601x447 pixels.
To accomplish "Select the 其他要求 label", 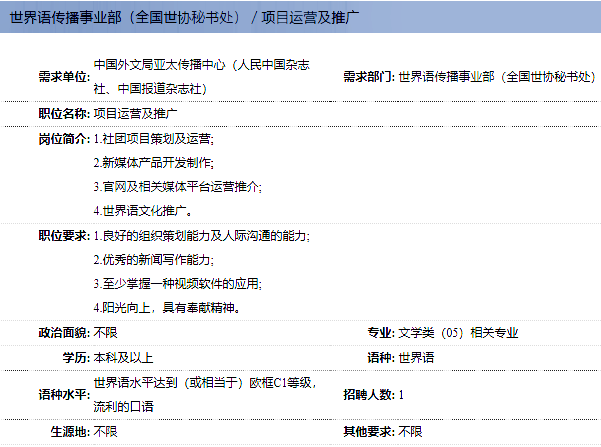I will click(x=369, y=432).
